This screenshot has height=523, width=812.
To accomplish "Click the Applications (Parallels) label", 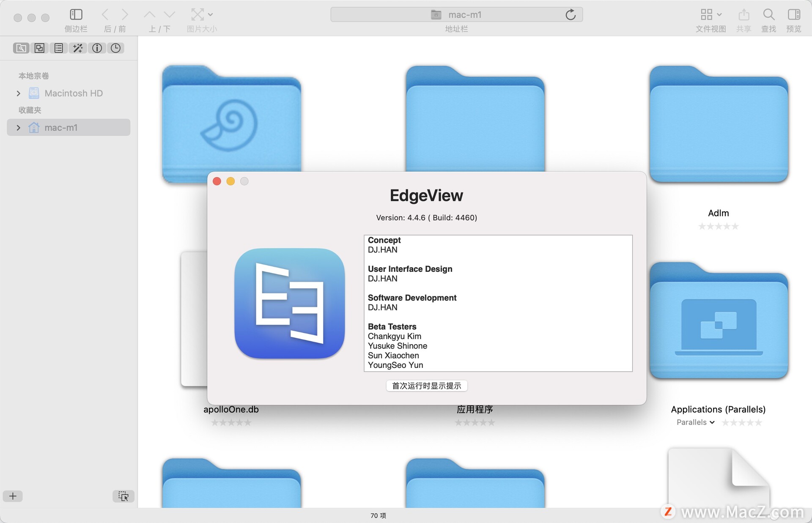I will point(718,409).
